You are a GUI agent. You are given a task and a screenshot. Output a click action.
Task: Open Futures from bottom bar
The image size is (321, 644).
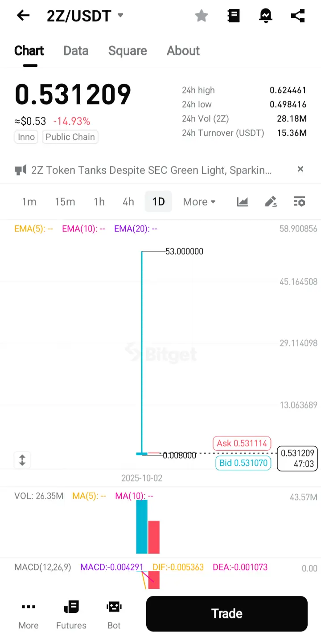pyautogui.click(x=71, y=614)
